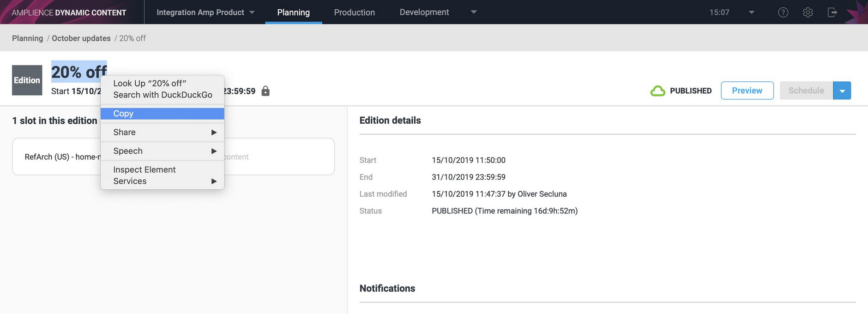The image size is (868, 314).
Task: Go to Planning breadcrumb link
Action: (x=28, y=38)
